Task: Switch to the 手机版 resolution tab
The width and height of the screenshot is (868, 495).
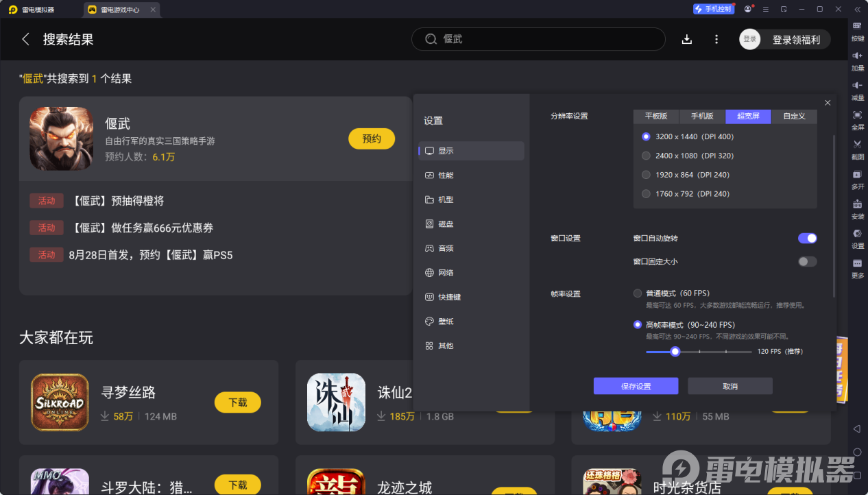Action: (702, 116)
